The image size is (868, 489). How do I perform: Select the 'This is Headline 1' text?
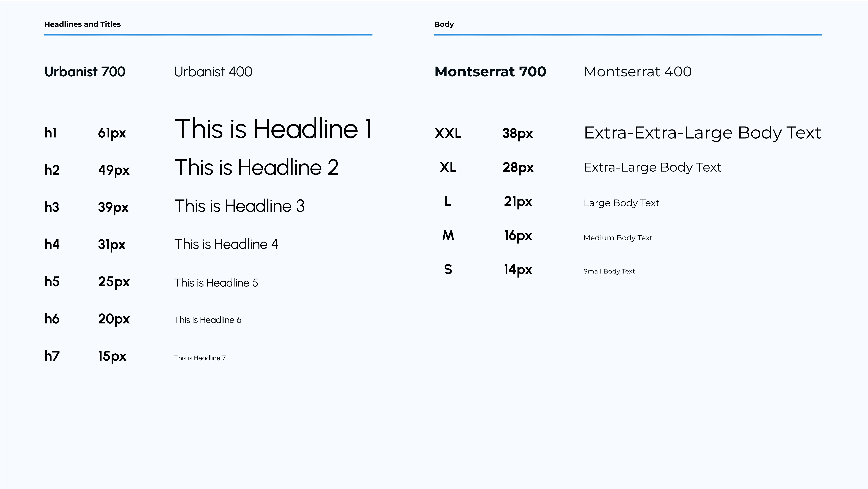coord(273,129)
